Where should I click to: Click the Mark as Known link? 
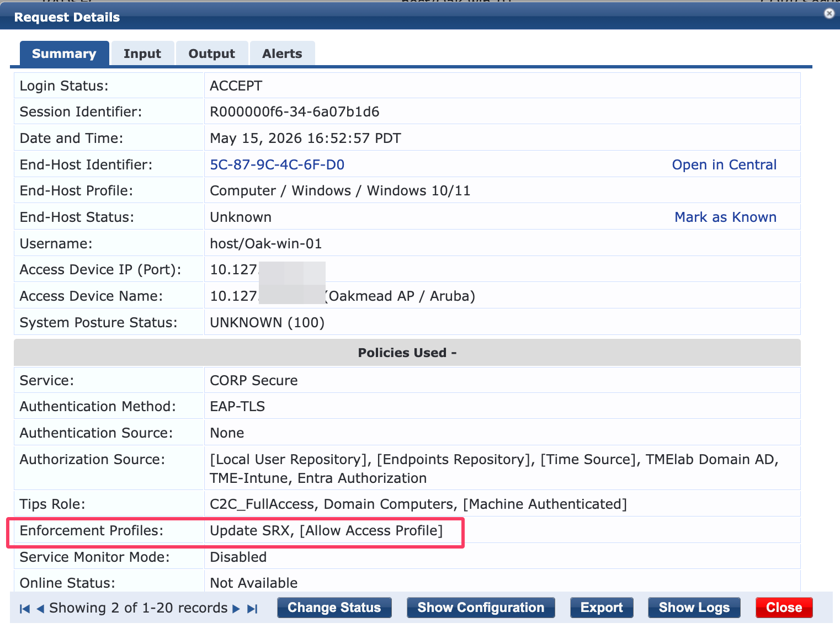[x=725, y=217]
